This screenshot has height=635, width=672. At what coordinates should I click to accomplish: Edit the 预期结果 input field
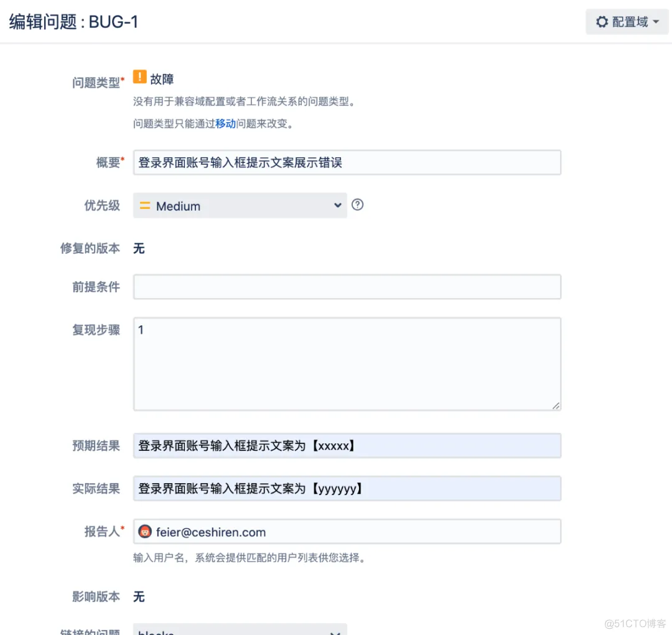347,445
